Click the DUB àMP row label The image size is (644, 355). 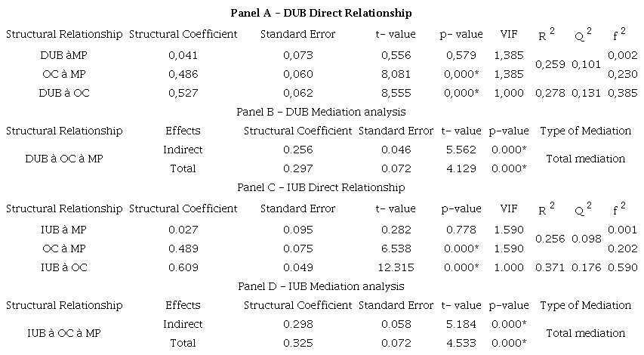(x=63, y=55)
